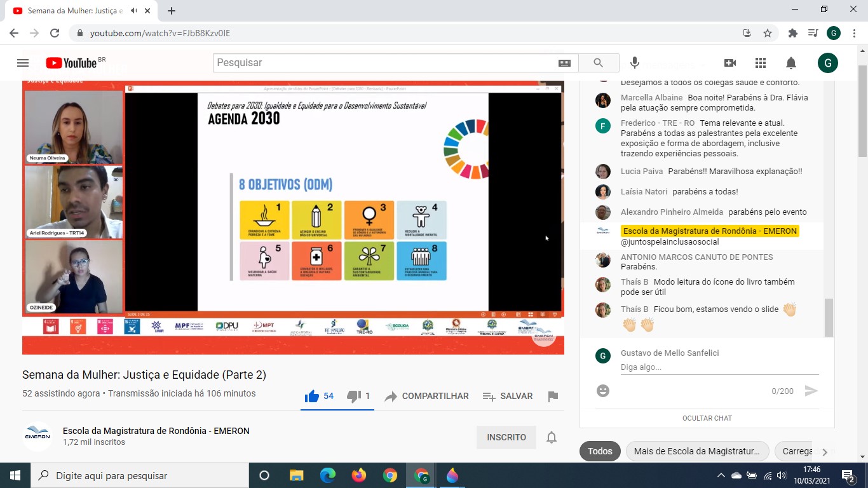This screenshot has height=488, width=868.
Task: Expand the chips row right chevron
Action: (825, 452)
